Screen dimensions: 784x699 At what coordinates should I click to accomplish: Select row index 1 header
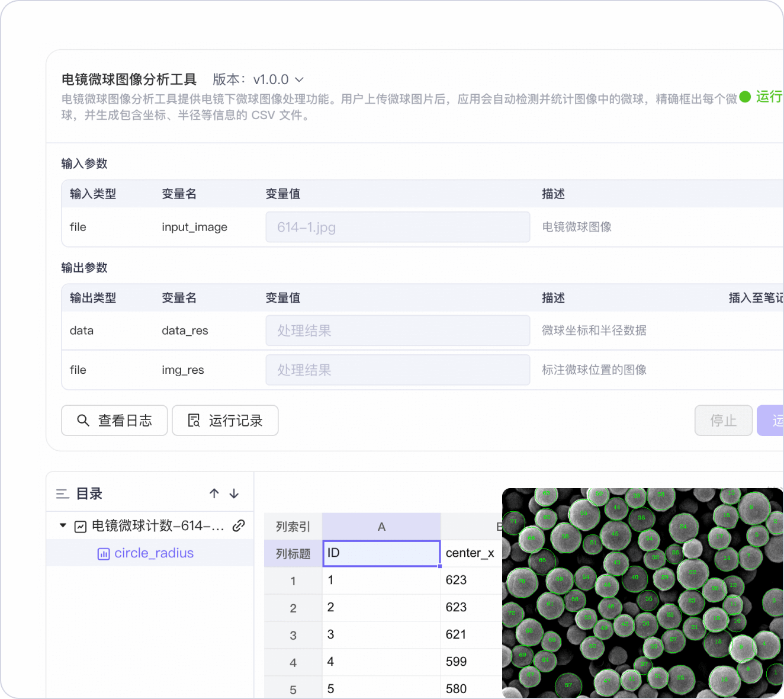tap(293, 581)
